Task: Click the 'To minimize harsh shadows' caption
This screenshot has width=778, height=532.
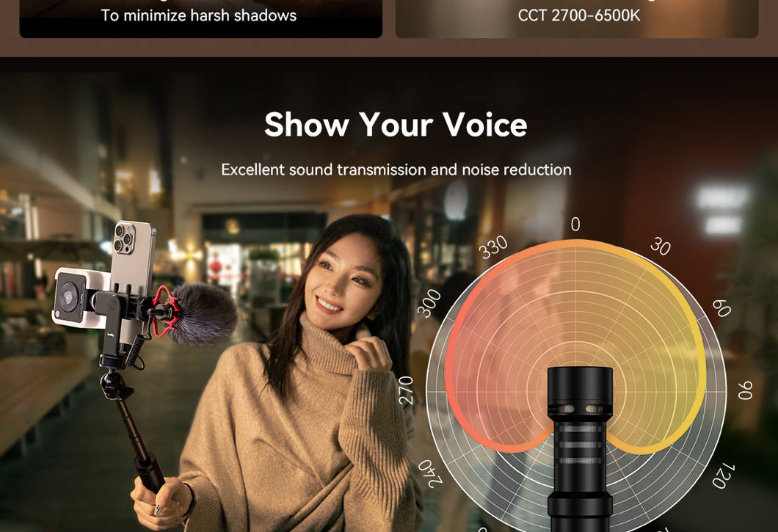Action: click(198, 15)
